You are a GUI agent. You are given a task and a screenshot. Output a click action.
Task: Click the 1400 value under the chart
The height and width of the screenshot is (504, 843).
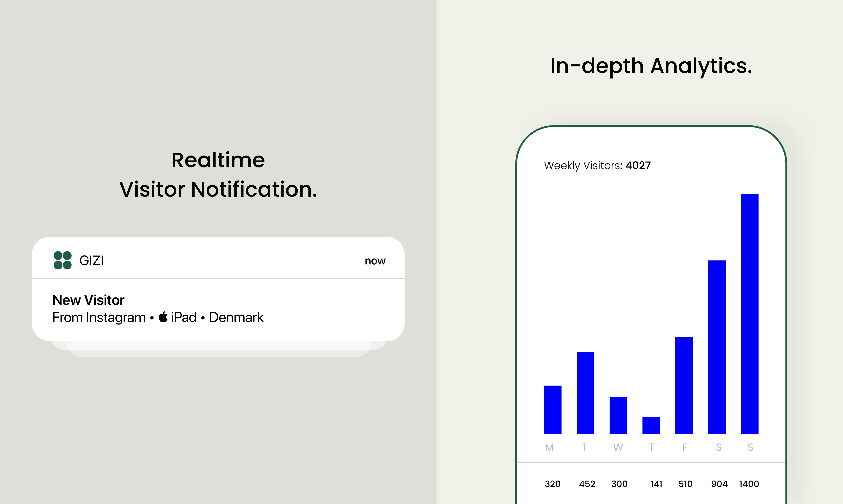[x=749, y=484]
